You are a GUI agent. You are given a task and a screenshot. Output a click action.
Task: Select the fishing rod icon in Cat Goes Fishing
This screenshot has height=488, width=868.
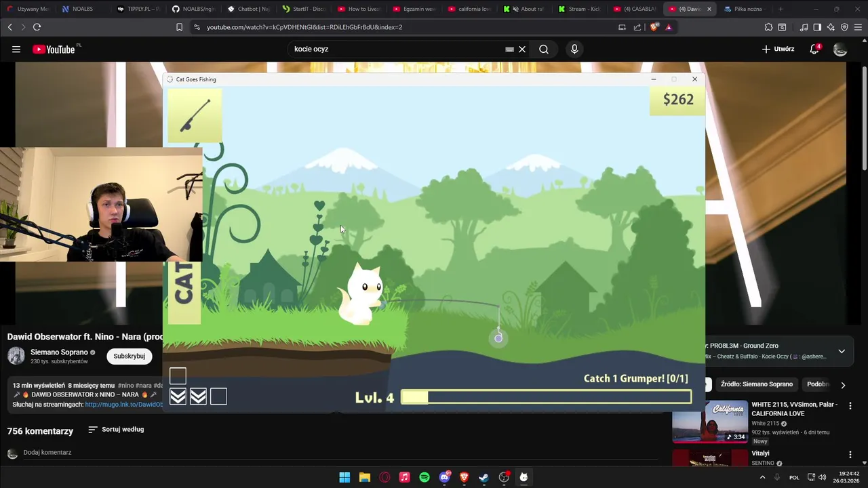(195, 115)
